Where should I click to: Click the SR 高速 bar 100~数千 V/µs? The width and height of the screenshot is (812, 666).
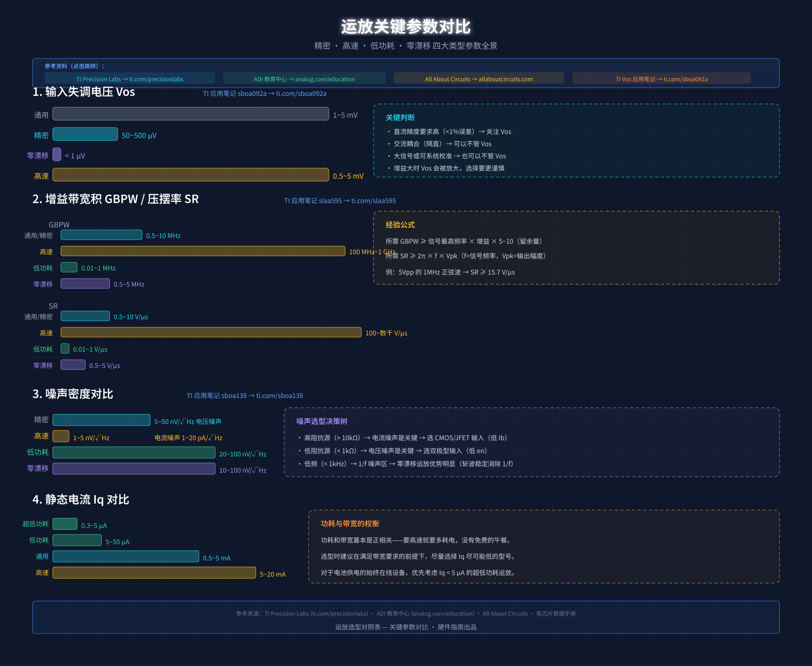tap(211, 332)
